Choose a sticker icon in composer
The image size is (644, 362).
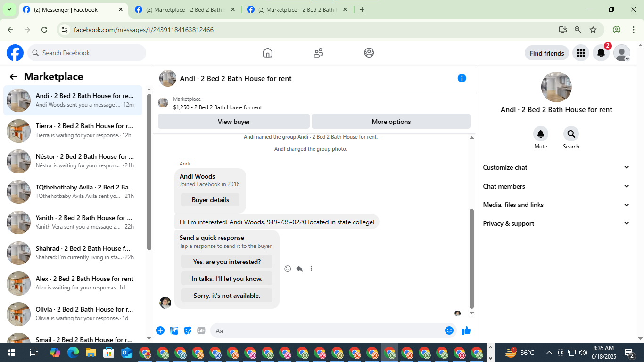pyautogui.click(x=188, y=330)
